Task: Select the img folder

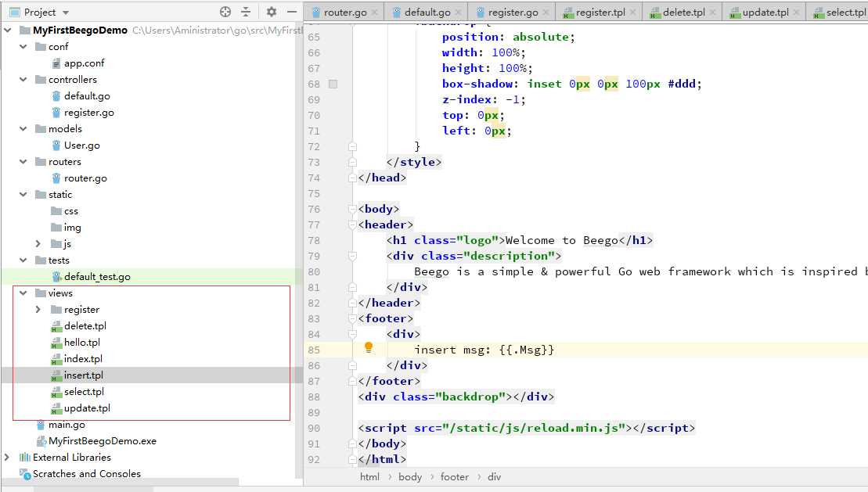Action: click(72, 228)
